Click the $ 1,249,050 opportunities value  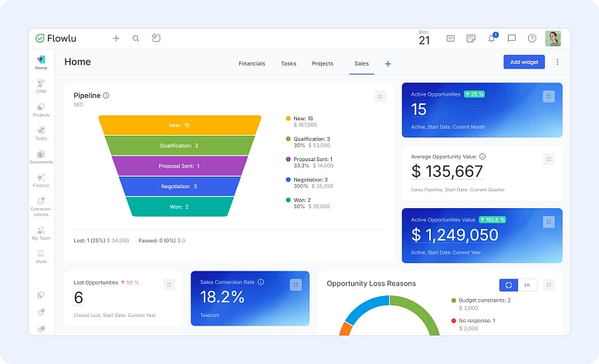455,235
